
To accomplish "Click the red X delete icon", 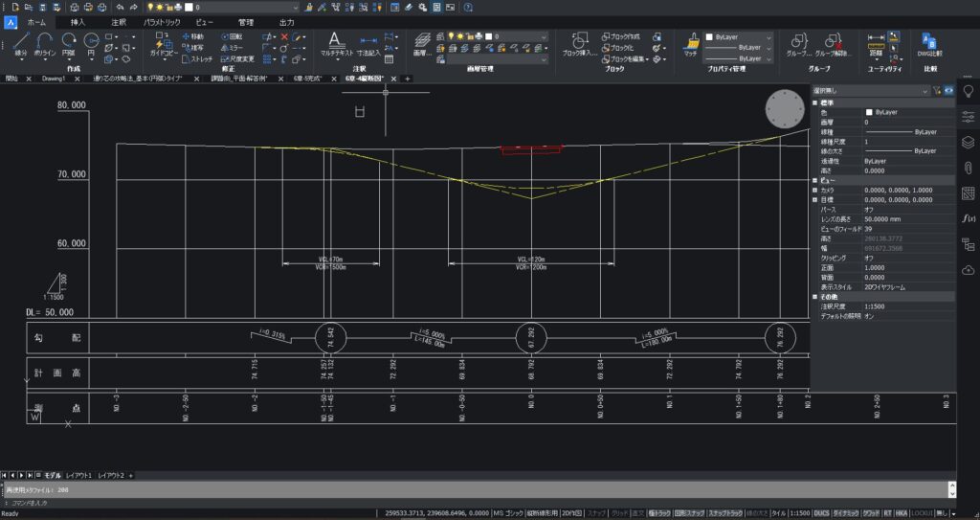I will pos(284,37).
